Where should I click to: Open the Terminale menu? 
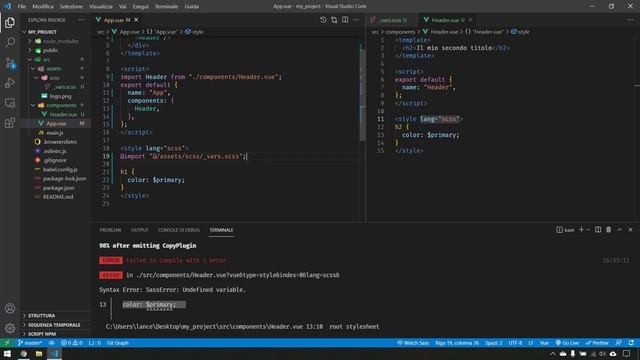pyautogui.click(x=166, y=7)
